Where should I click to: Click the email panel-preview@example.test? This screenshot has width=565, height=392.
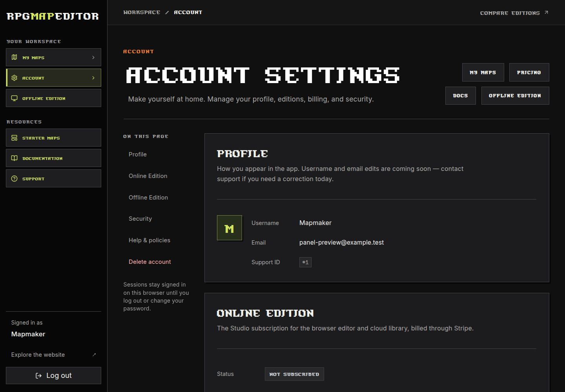pyautogui.click(x=341, y=243)
